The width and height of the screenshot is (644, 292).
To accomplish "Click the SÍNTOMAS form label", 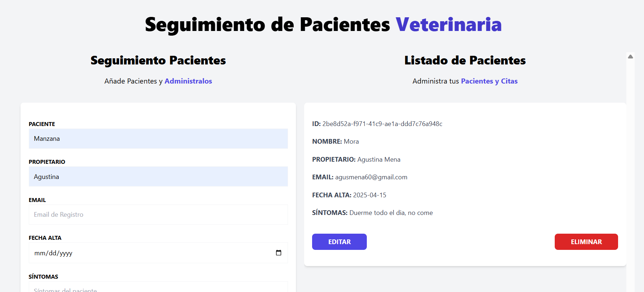I will click(x=43, y=277).
